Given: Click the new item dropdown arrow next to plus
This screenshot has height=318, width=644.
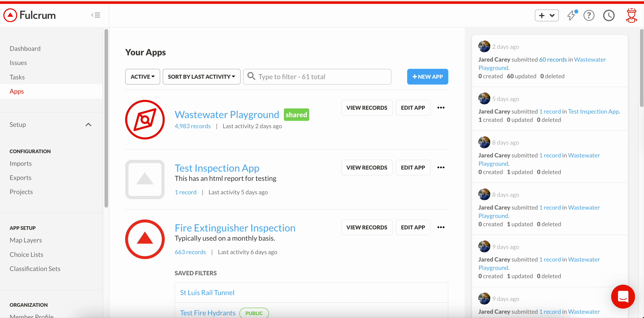Looking at the screenshot, I should click(553, 16).
